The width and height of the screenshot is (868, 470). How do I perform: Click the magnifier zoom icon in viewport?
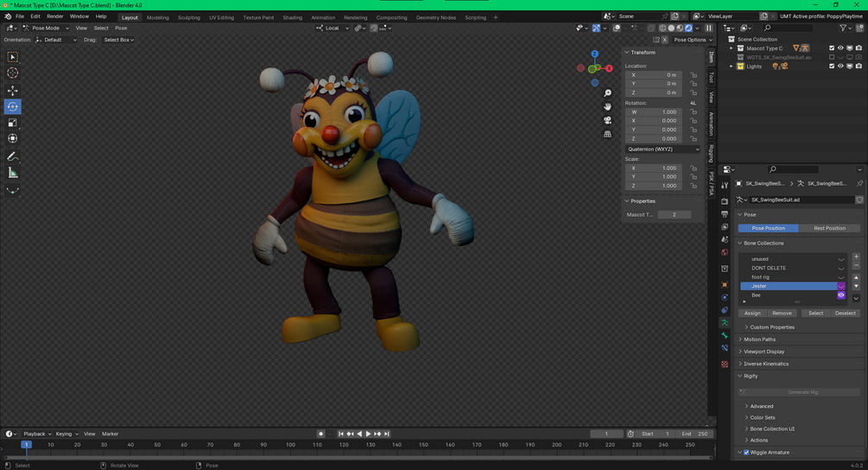point(608,92)
